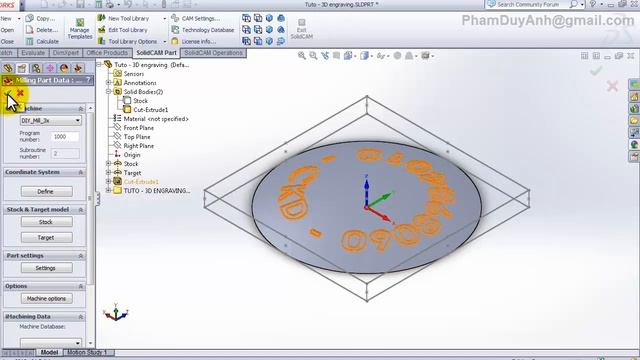Switch to the ConfigurationManager tab icon
Viewport: 640px width, 360px height.
click(x=36, y=68)
